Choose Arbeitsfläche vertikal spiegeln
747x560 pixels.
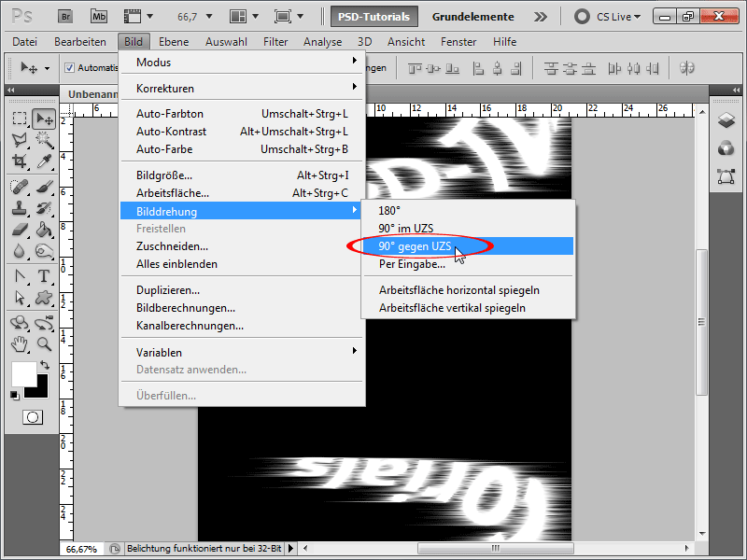click(x=468, y=308)
